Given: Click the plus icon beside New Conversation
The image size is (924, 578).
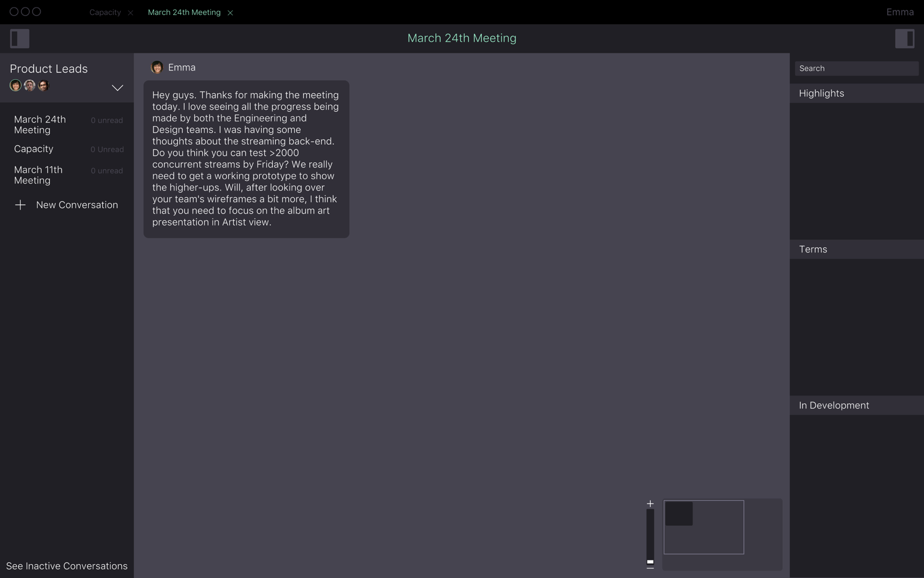Looking at the screenshot, I should (x=20, y=205).
